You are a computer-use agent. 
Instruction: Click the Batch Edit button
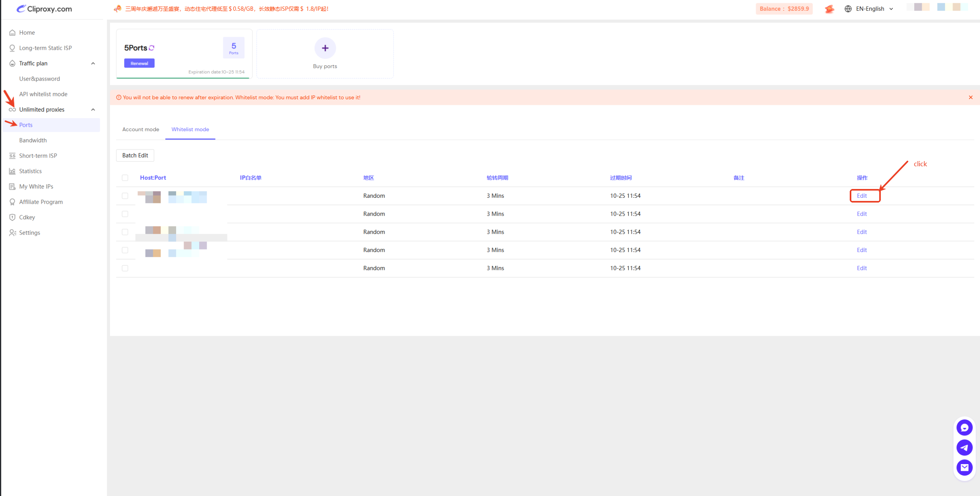tap(135, 155)
